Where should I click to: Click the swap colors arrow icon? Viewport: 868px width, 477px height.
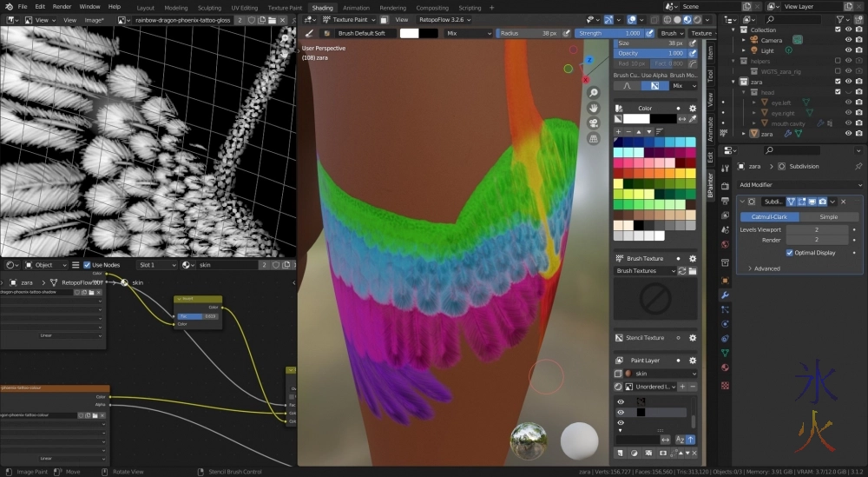(682, 118)
